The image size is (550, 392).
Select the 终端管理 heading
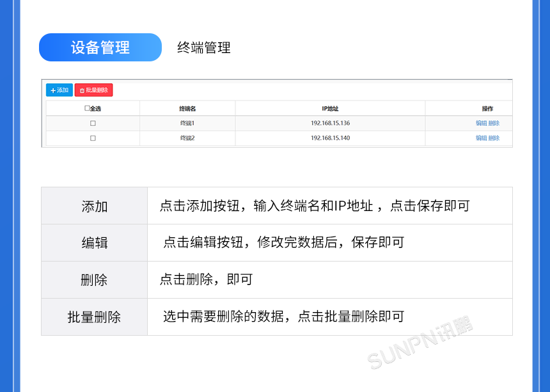(x=204, y=48)
